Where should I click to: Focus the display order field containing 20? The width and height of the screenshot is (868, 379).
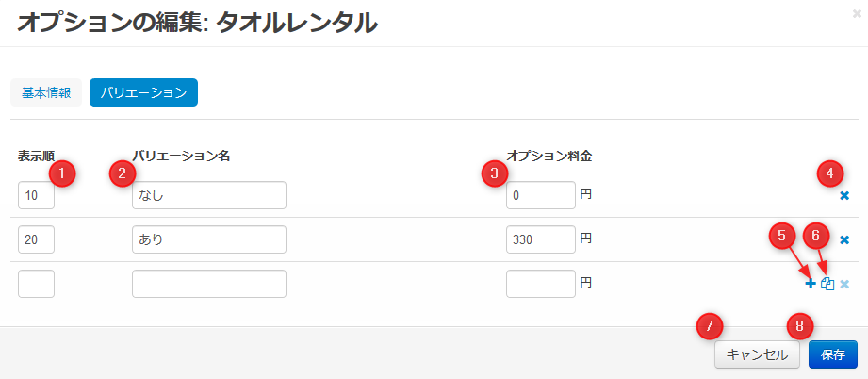click(x=36, y=239)
